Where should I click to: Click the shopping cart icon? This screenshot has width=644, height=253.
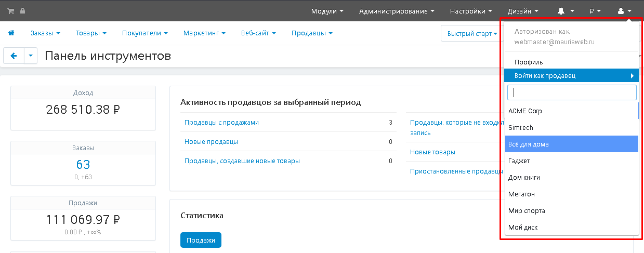[x=10, y=10]
